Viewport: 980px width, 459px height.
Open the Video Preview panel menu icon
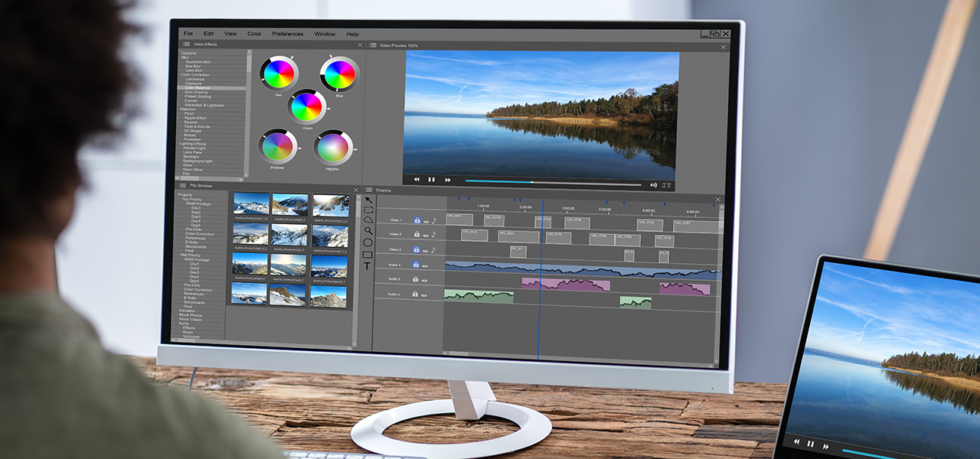tap(373, 45)
